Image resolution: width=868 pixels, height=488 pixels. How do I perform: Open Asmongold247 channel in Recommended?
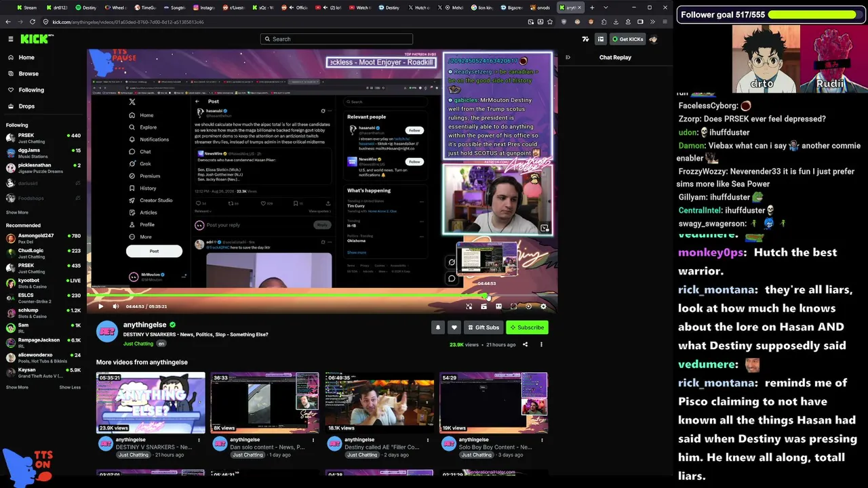click(43, 238)
